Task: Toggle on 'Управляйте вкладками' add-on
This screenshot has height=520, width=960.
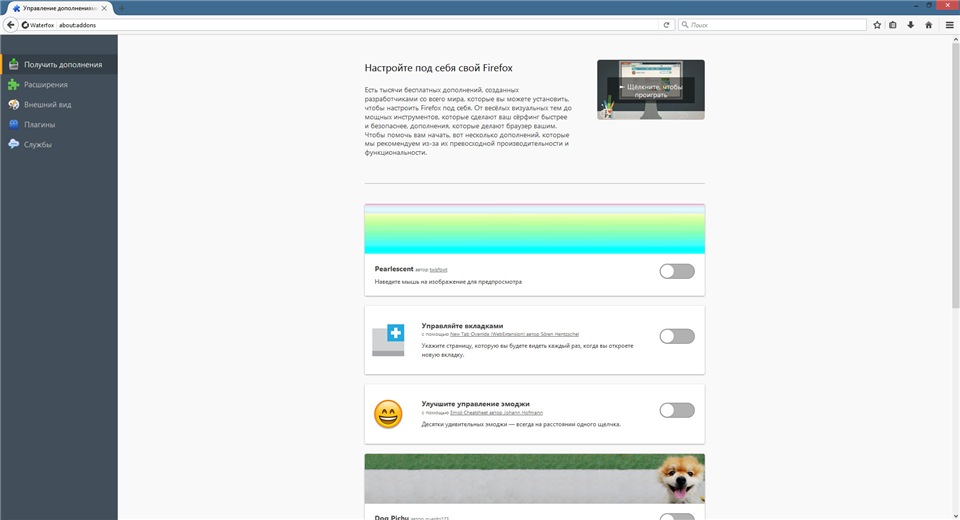Action: click(677, 336)
